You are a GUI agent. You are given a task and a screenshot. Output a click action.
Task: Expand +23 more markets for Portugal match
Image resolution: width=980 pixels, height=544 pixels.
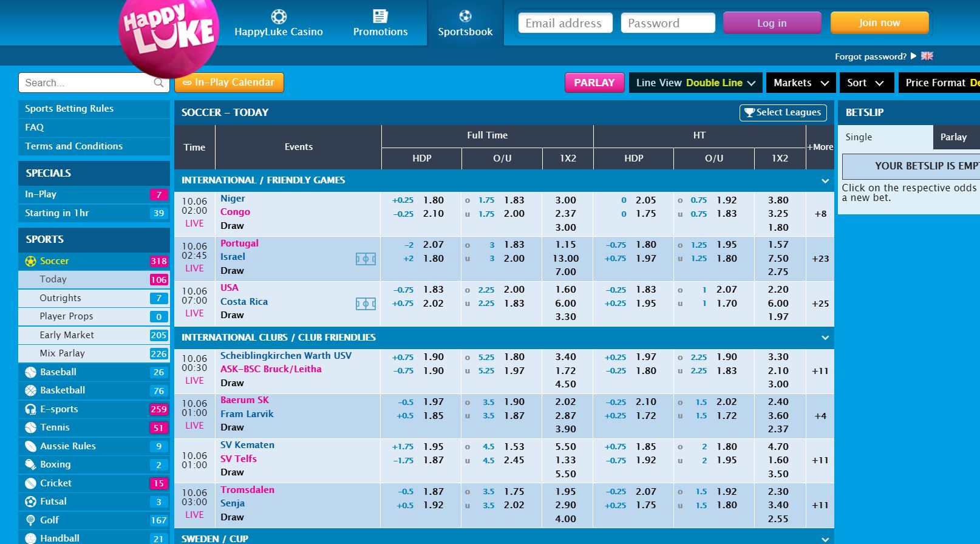point(820,259)
